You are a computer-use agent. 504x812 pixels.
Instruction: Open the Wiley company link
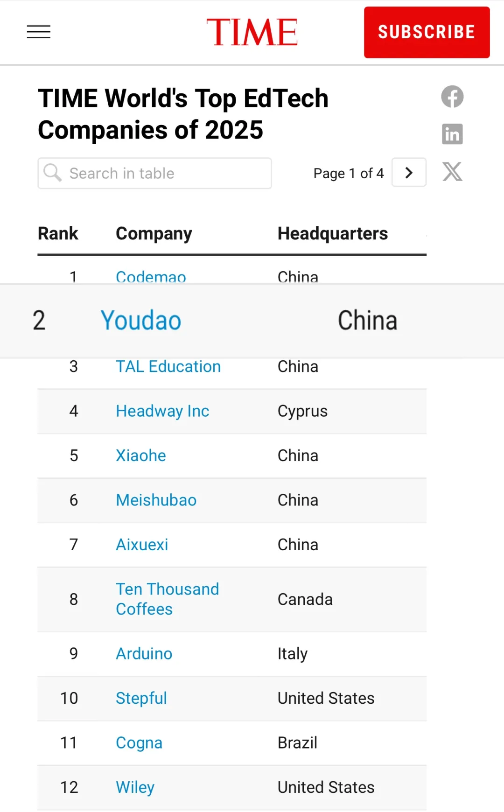click(x=135, y=787)
